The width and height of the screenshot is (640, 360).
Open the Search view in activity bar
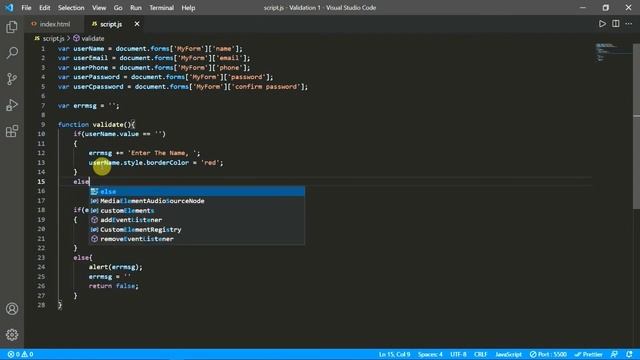12,53
